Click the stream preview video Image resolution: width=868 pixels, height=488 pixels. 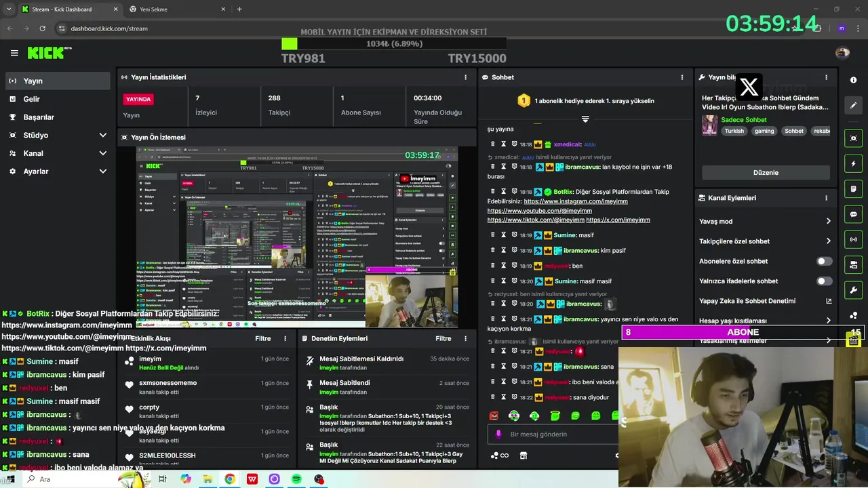(297, 237)
